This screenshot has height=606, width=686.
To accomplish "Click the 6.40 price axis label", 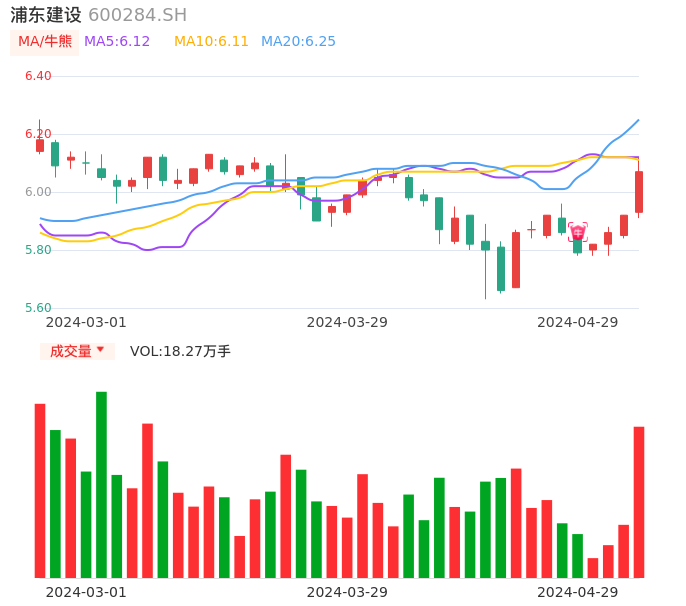I will click(x=38, y=76).
